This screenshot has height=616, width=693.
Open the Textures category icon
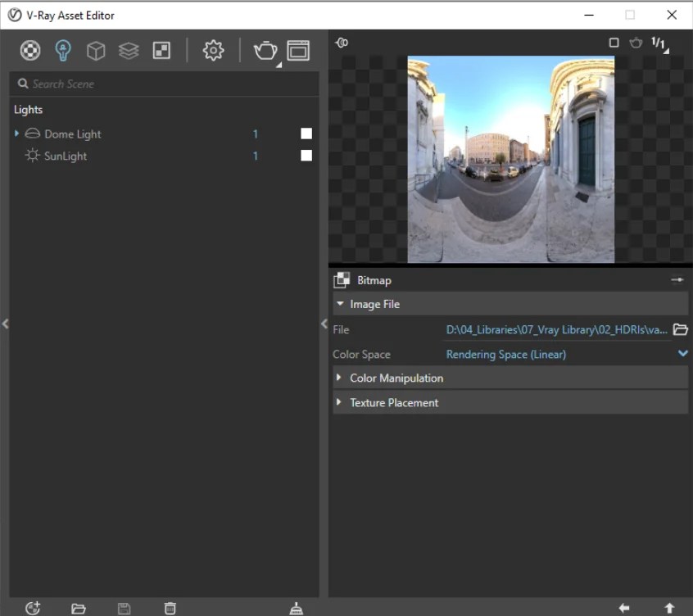[x=161, y=51]
